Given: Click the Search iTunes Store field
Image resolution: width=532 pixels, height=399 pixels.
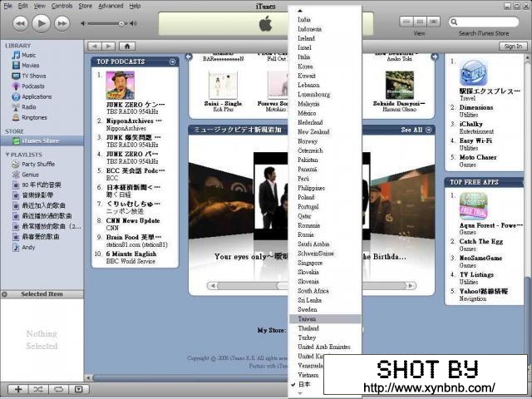Looking at the screenshot, I should 484,22.
